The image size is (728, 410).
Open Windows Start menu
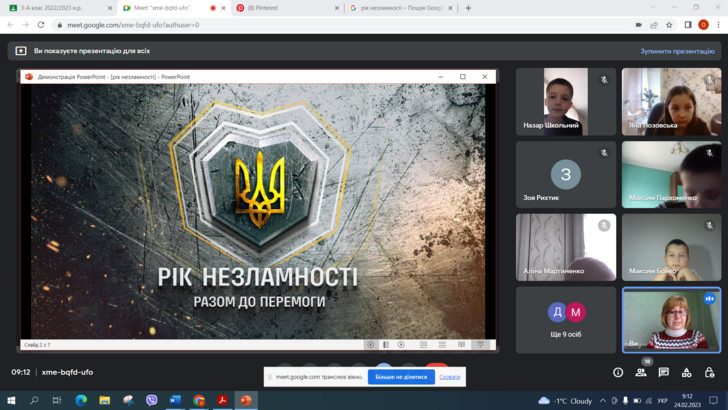[11, 400]
